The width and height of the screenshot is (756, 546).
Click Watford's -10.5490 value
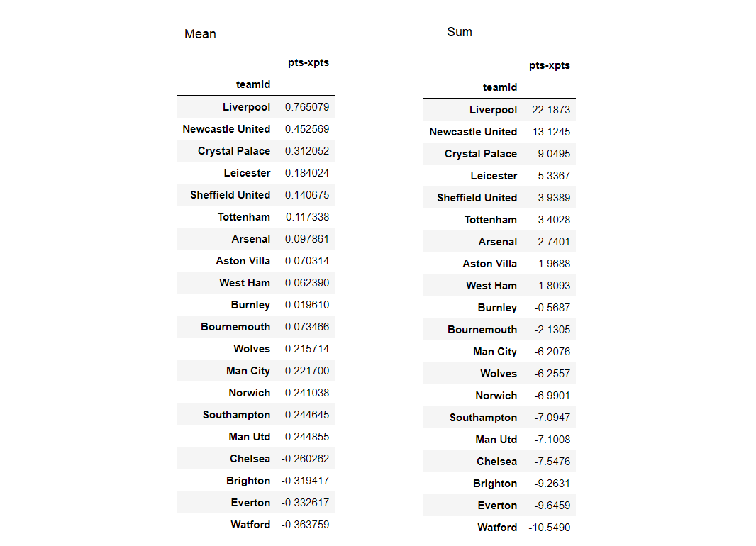[x=550, y=528]
